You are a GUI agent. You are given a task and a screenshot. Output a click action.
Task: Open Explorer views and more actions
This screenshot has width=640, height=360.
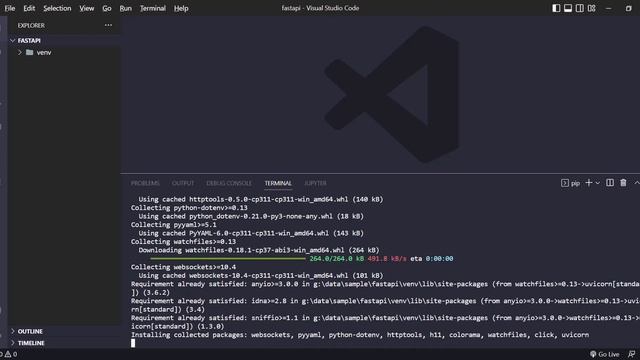(108, 25)
